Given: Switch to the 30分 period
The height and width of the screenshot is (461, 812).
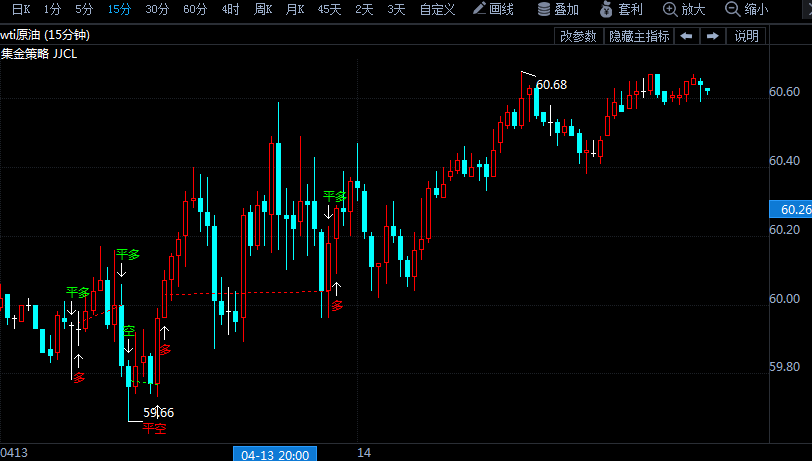Looking at the screenshot, I should pos(157,9).
